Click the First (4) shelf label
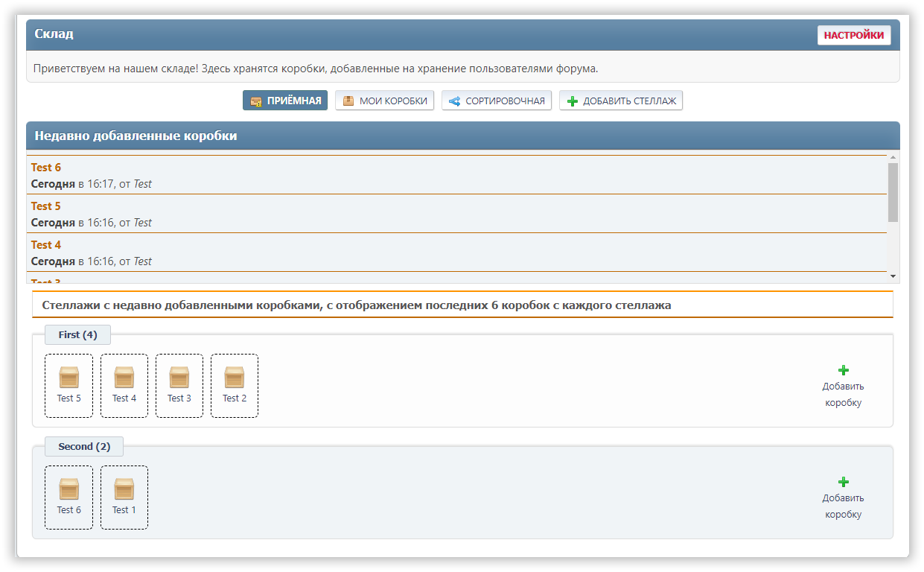The image size is (924, 572). click(77, 335)
